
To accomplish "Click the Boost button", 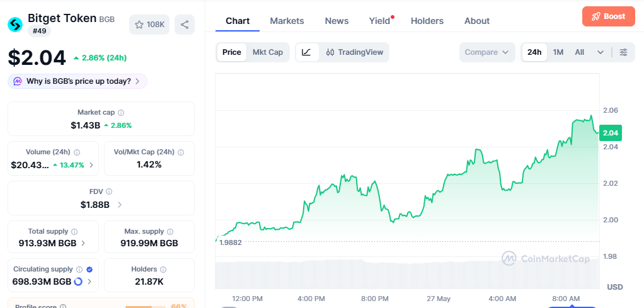I will coord(608,16).
